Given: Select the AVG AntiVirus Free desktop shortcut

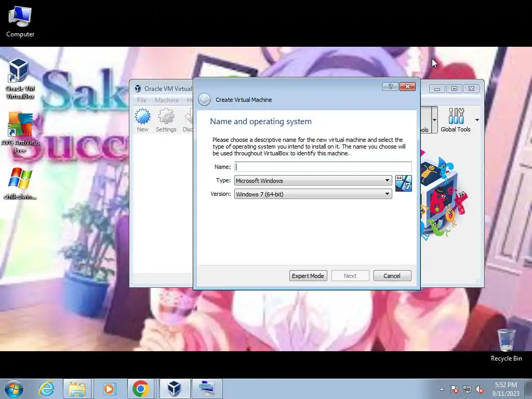Looking at the screenshot, I should pyautogui.click(x=20, y=132).
